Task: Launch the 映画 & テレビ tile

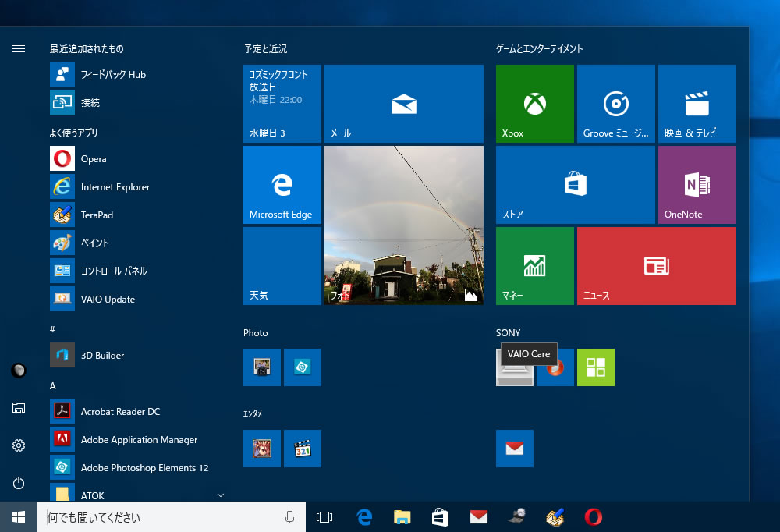Action: 697,104
